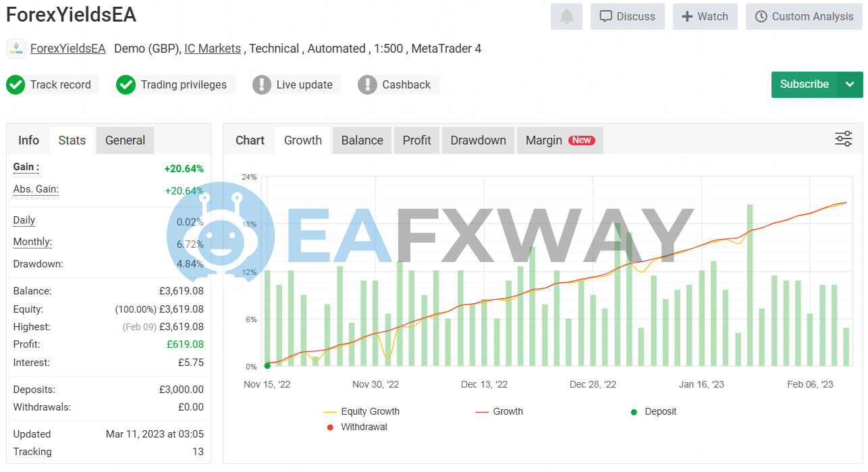Click the Track record green checkmark icon
The height and width of the screenshot is (472, 868).
point(16,85)
